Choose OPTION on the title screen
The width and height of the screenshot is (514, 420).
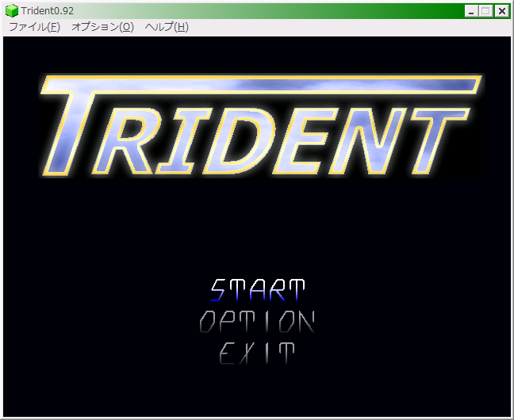[x=257, y=322]
